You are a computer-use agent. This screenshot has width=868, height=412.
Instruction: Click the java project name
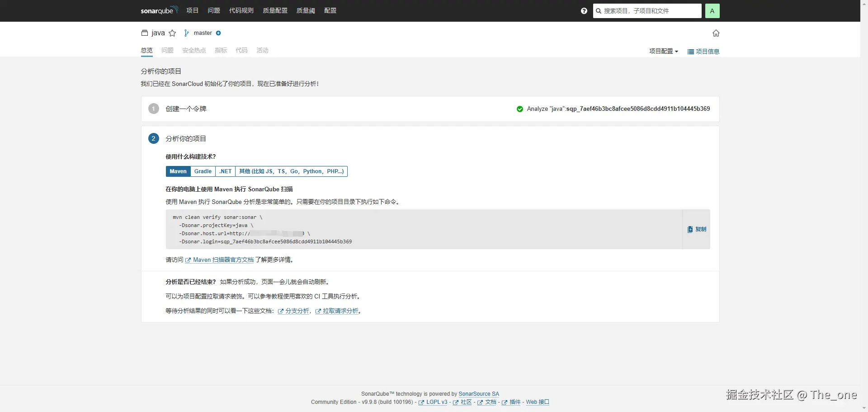pos(158,33)
